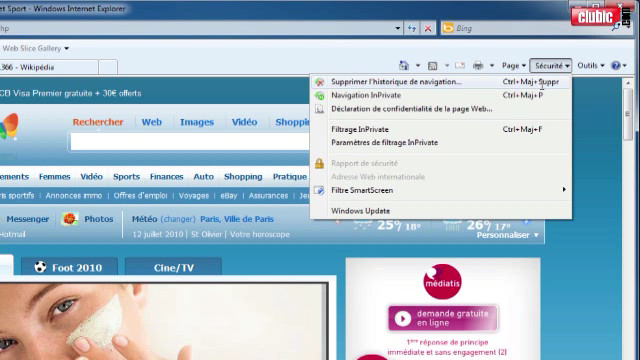The image size is (640, 360).
Task: Click the Voyages link
Action: (x=194, y=196)
